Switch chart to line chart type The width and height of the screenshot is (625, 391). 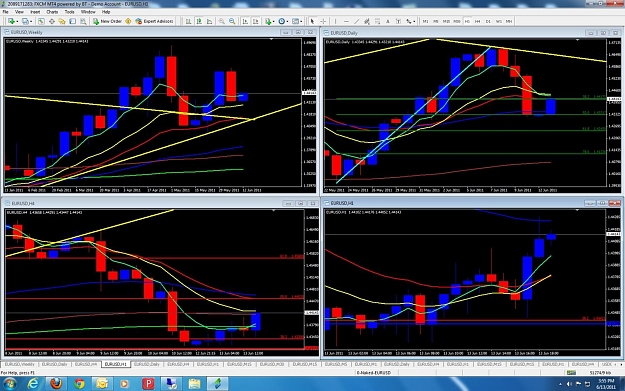point(209,21)
